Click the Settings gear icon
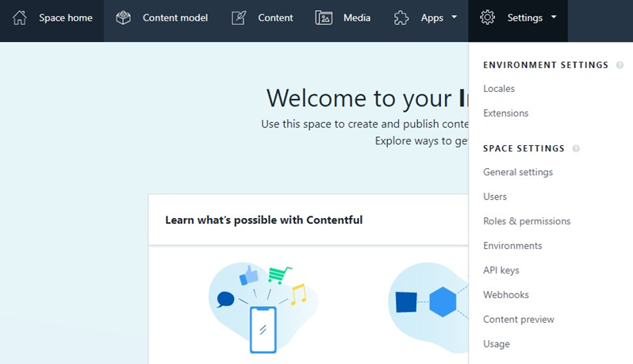The width and height of the screenshot is (633, 364). click(488, 17)
